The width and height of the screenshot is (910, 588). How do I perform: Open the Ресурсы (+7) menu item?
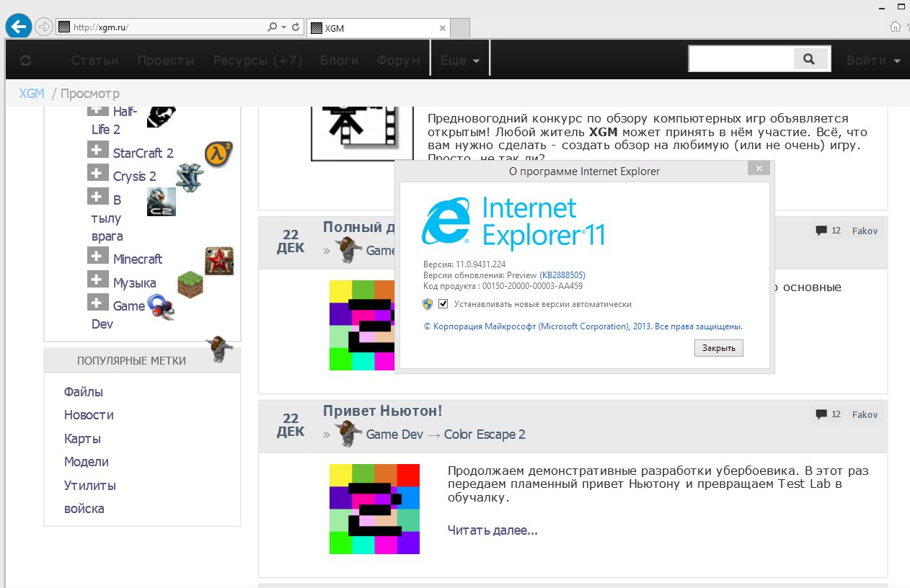pos(258,61)
